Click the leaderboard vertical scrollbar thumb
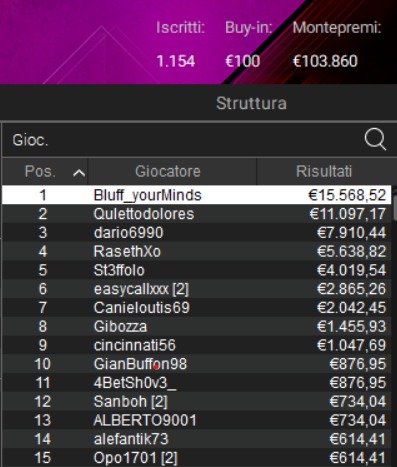The height and width of the screenshot is (467, 397). pyautogui.click(x=395, y=207)
